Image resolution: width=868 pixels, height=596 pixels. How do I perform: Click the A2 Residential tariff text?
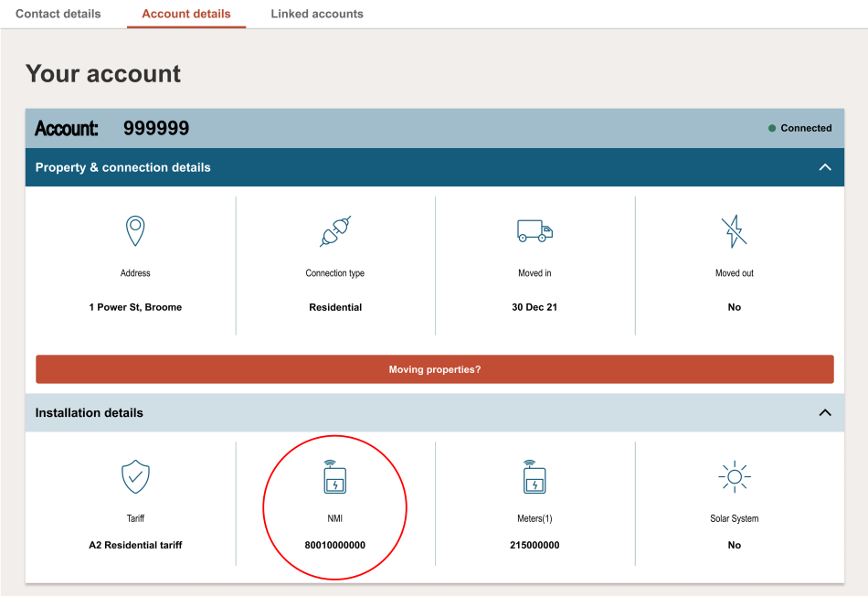click(x=135, y=545)
